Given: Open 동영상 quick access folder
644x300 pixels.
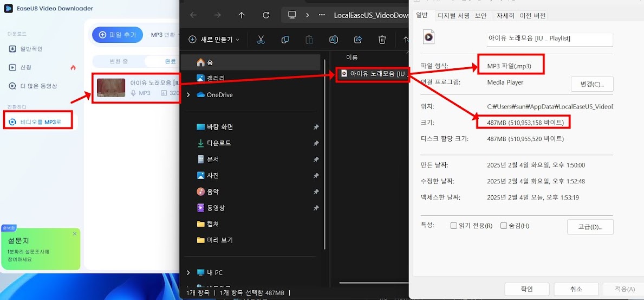Looking at the screenshot, I should point(210,208).
